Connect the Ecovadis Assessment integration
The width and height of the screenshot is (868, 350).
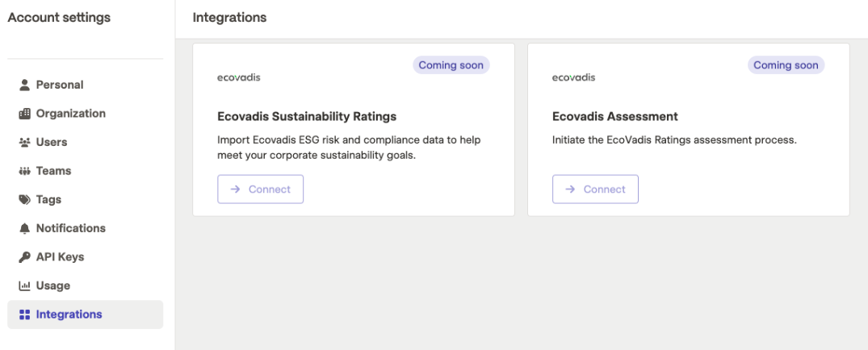tap(595, 189)
